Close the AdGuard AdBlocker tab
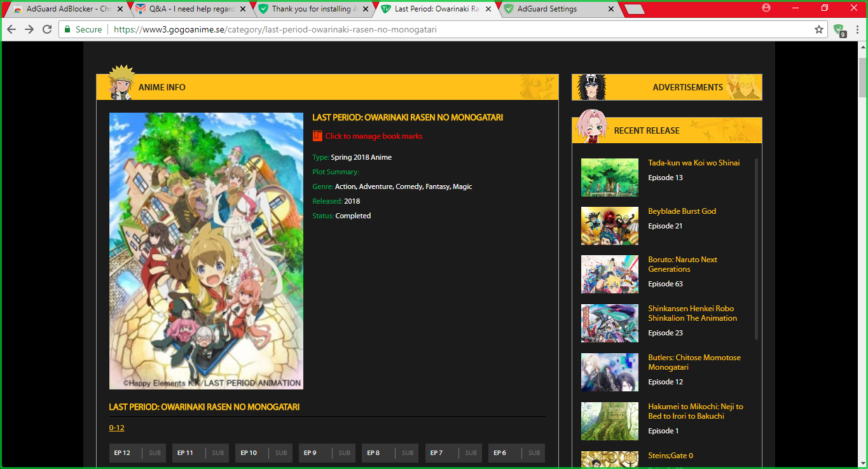Viewport: 868px width, 469px height. tap(120, 9)
